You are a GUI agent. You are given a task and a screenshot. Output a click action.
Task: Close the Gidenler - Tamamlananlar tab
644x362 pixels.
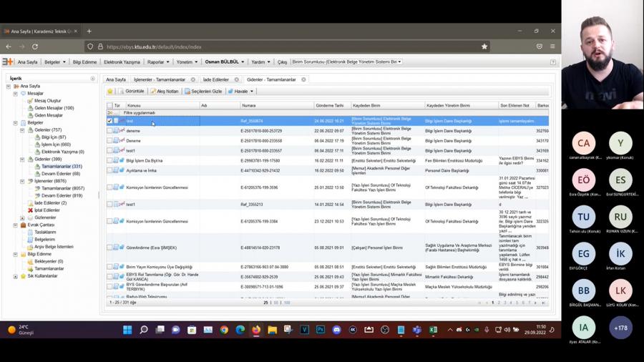coord(303,79)
